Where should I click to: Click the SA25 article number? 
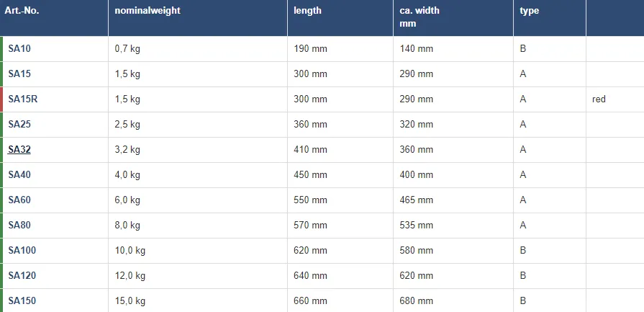pyautogui.click(x=19, y=125)
